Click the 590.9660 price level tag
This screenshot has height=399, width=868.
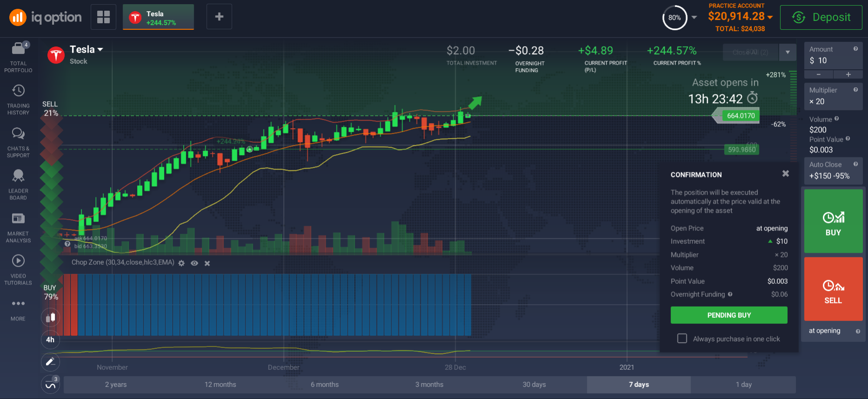[x=742, y=150]
